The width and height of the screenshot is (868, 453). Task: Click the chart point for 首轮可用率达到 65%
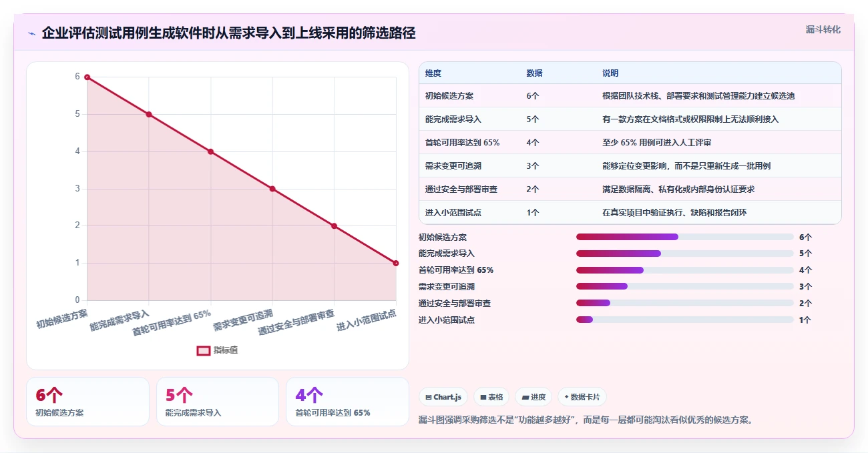[x=210, y=151]
